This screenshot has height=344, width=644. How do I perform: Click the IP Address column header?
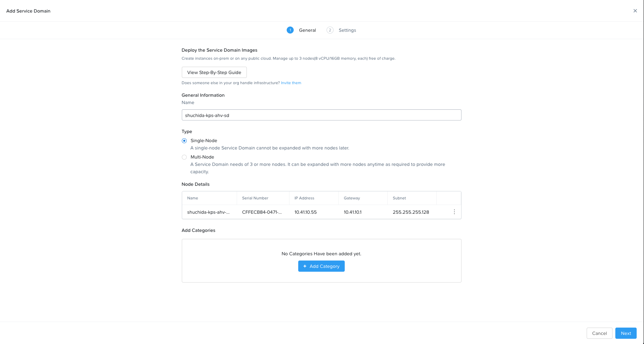point(304,198)
